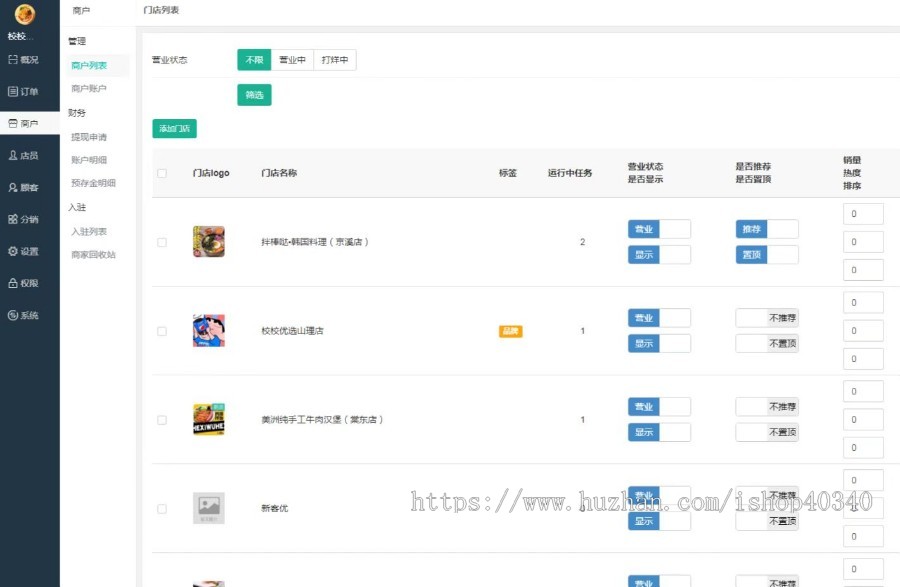
Task: Select 不限 business status filter
Action: pyautogui.click(x=254, y=60)
